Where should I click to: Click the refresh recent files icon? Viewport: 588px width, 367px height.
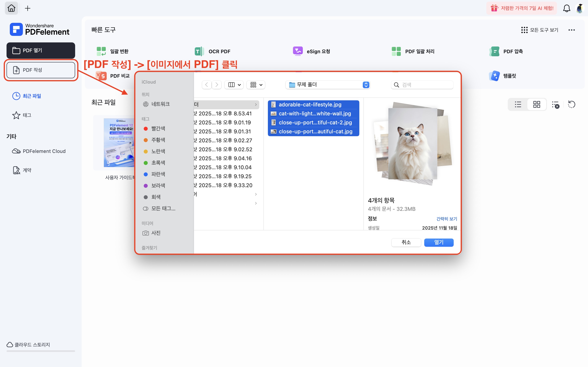571,104
